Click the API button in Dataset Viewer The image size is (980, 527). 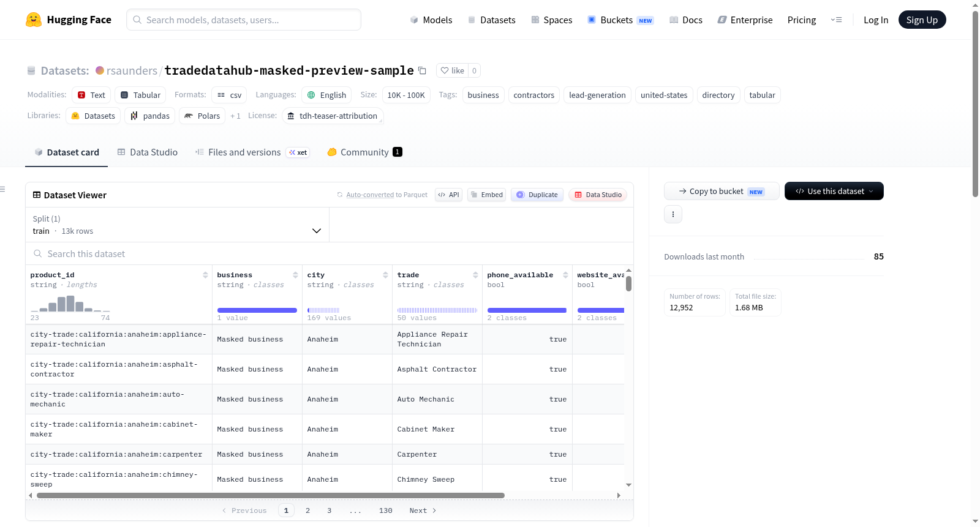[448, 195]
